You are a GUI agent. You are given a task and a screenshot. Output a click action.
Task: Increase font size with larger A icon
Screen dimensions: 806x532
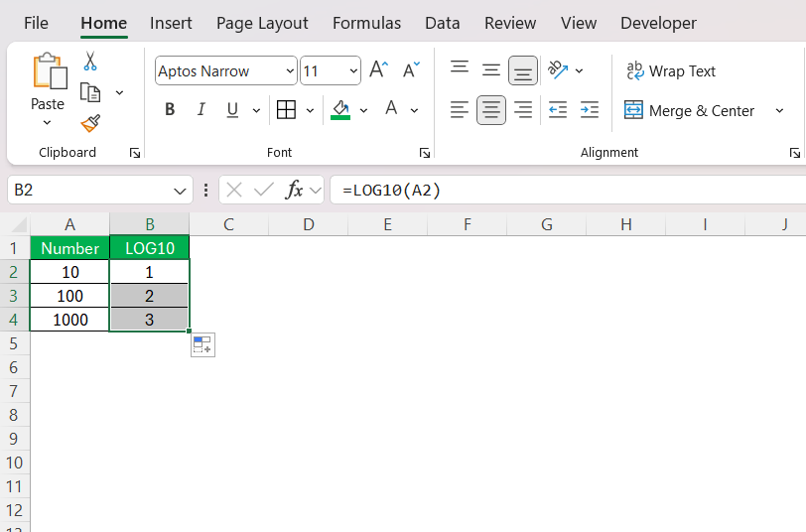379,69
